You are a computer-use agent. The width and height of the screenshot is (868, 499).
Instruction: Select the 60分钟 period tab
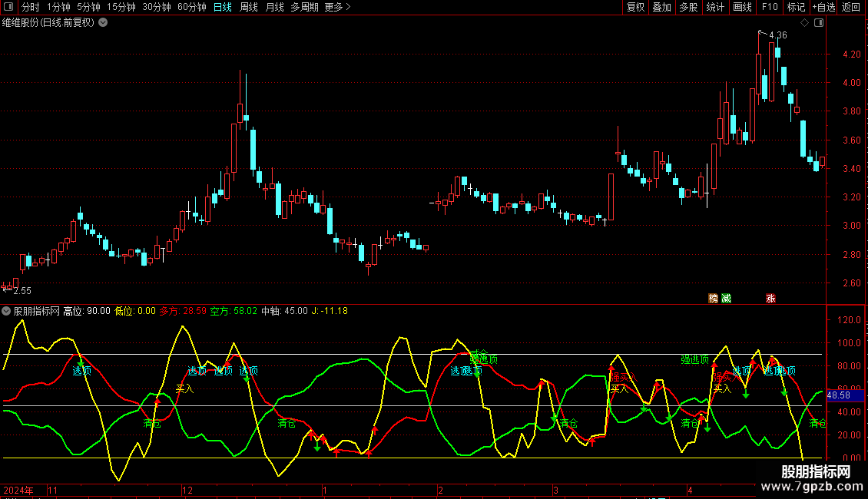tap(191, 8)
